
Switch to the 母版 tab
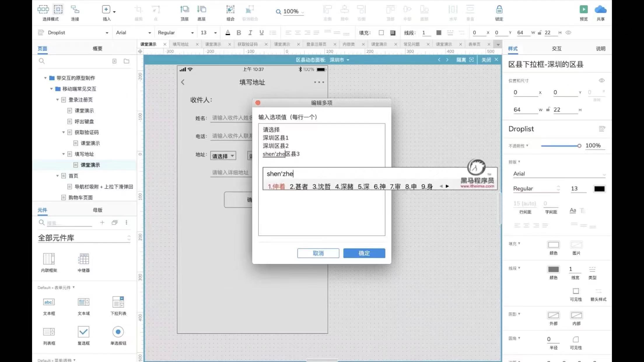tap(97, 210)
